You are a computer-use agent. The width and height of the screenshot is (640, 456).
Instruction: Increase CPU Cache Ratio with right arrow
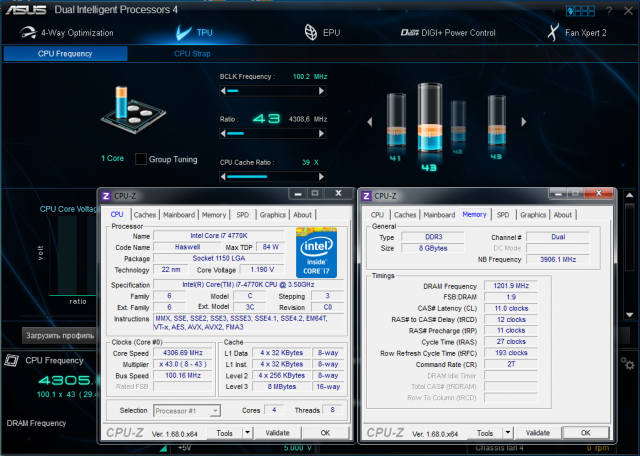pyautogui.click(x=321, y=177)
